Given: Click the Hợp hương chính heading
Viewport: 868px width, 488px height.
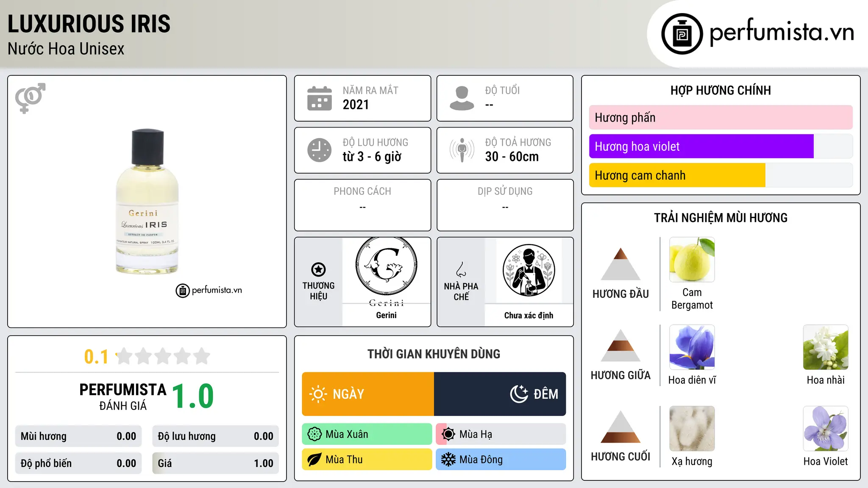Looking at the screenshot, I should 721,90.
